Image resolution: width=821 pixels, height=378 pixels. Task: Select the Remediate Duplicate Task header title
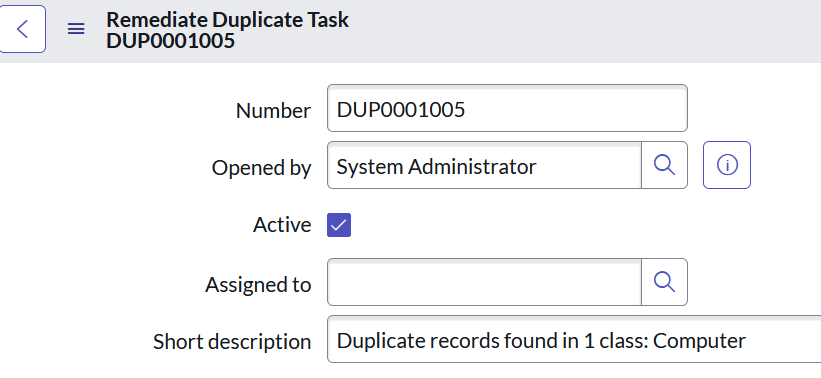coord(228,20)
